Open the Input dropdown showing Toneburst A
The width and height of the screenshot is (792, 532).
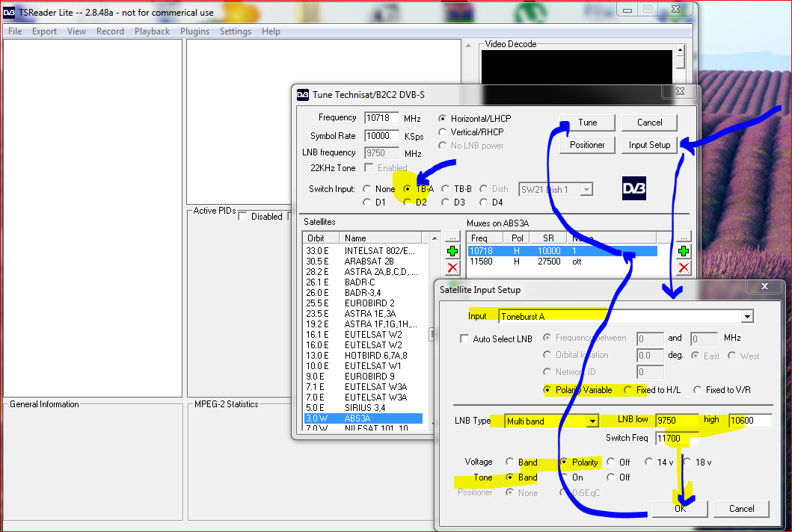coord(746,317)
